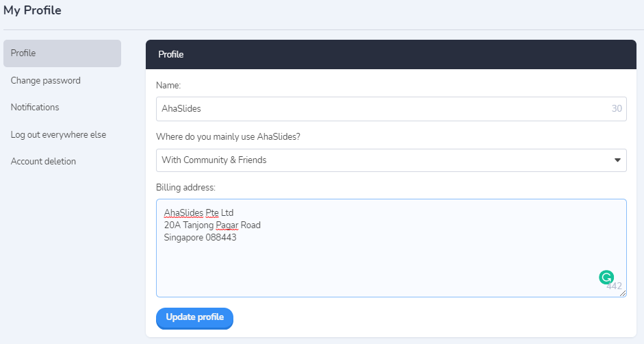This screenshot has height=344, width=644.
Task: Click the Billing address label
Action: (x=185, y=187)
